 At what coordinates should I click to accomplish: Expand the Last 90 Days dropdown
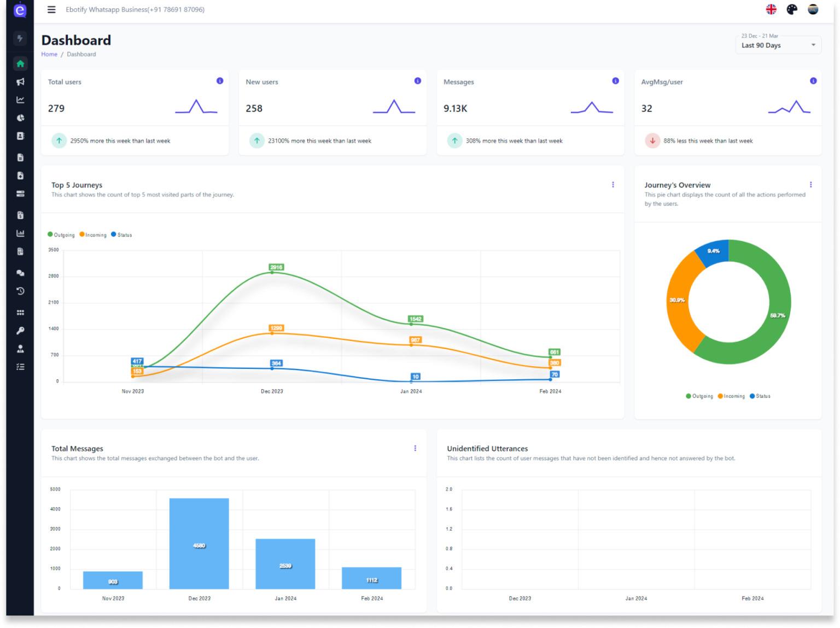tap(778, 43)
